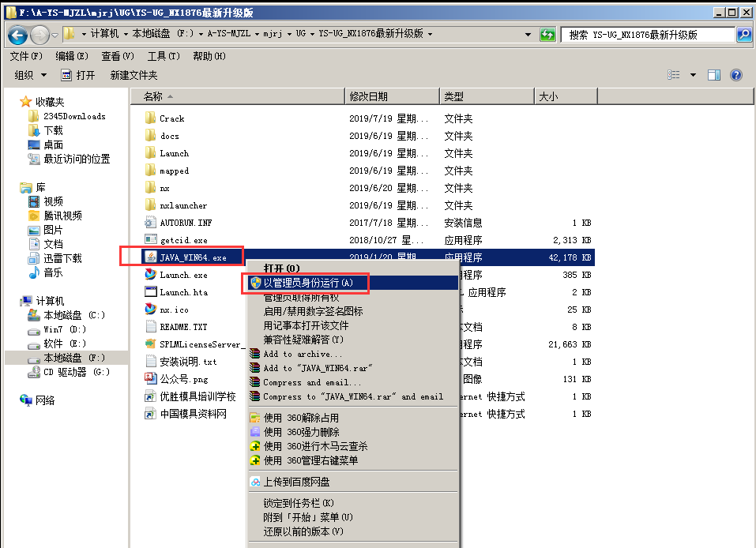
Task: Click the green refresh icon beside address bar
Action: 547,34
